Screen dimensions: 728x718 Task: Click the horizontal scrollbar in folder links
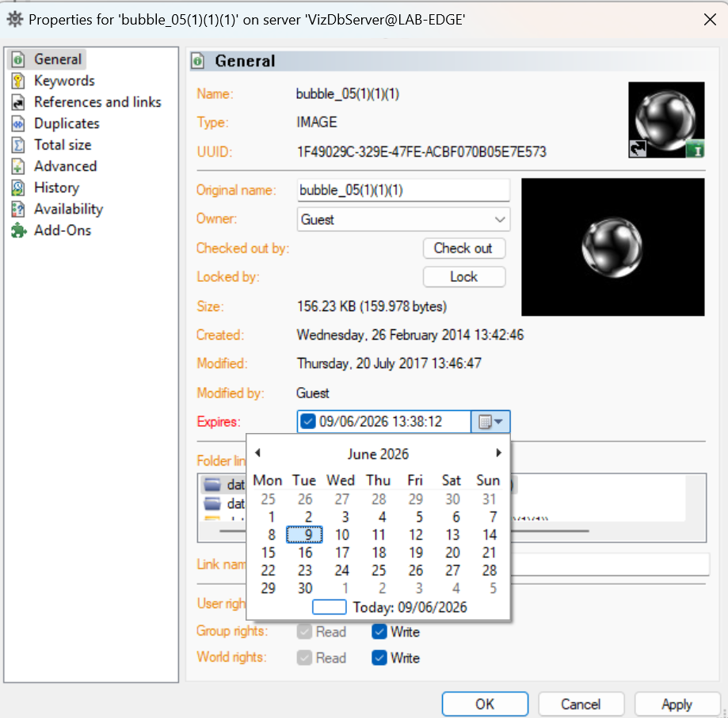point(551,530)
